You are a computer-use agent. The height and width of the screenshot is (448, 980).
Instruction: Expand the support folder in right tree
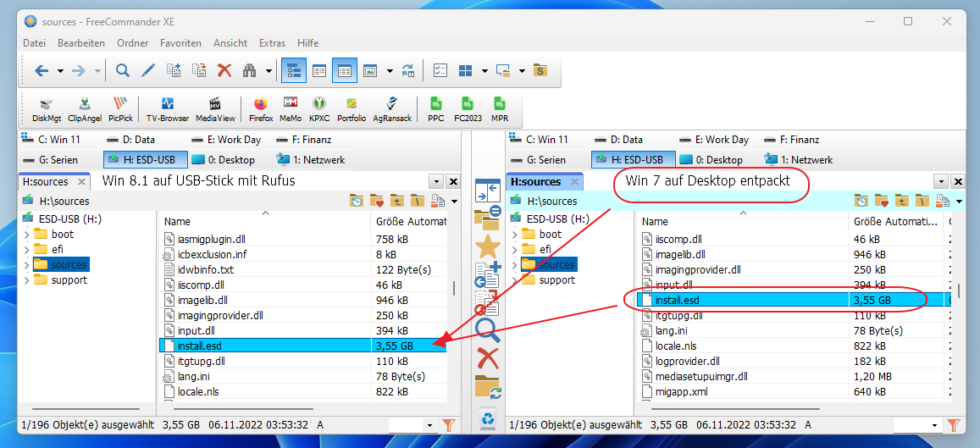click(514, 280)
